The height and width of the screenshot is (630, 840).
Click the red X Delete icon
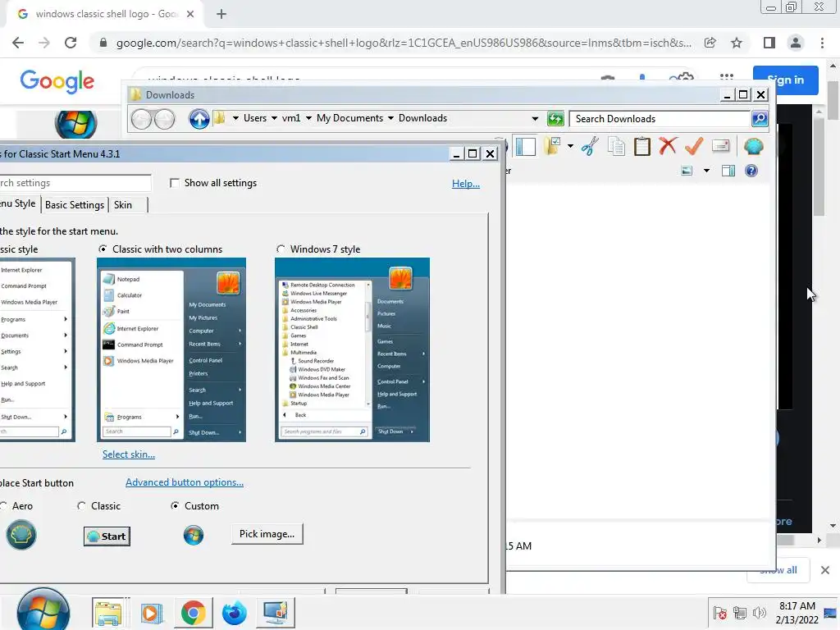668,146
